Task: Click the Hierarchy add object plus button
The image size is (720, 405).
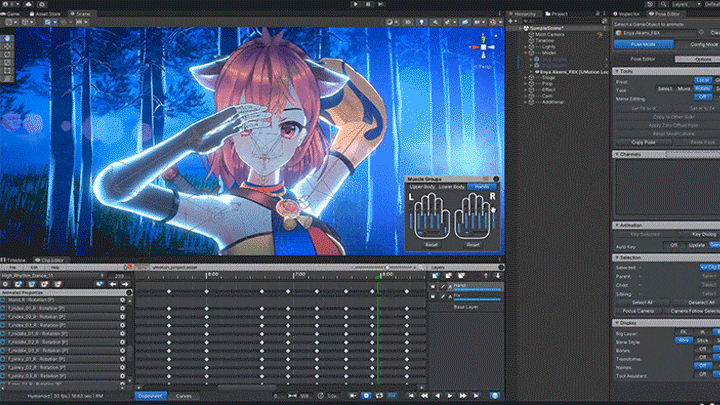Action: click(510, 21)
